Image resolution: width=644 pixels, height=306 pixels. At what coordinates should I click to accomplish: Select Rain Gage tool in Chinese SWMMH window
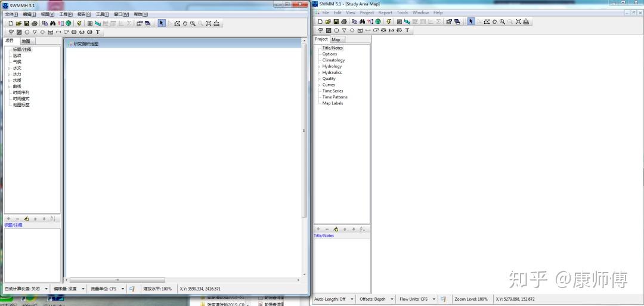click(11, 32)
